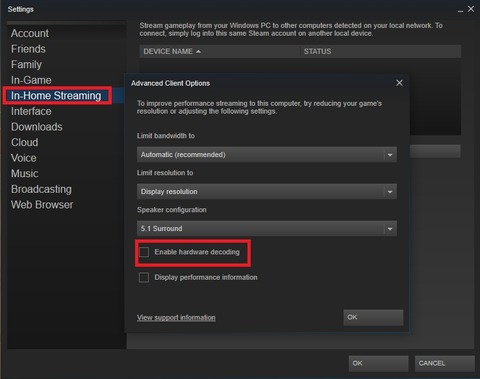Screen dimensions: 480x379
Task: Minimize the Settings window
Action: 460,10
